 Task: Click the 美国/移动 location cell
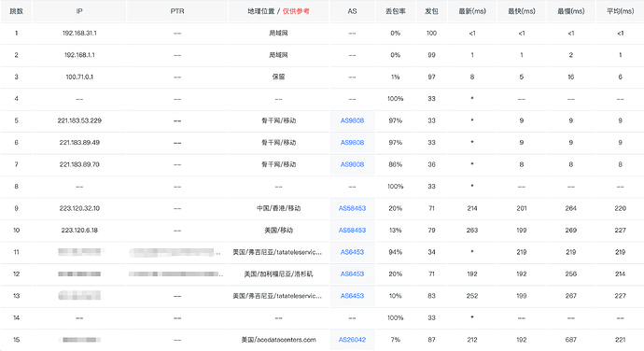click(278, 231)
